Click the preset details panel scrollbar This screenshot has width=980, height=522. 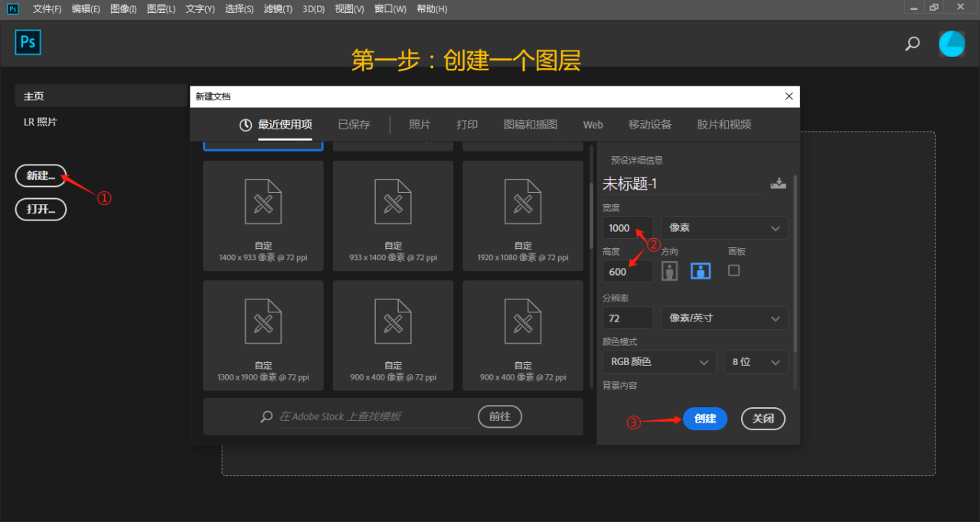click(795, 264)
